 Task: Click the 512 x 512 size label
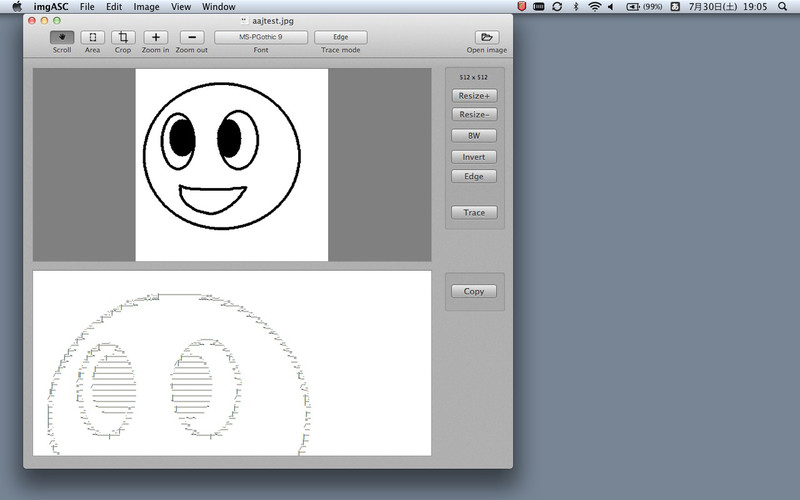473,78
